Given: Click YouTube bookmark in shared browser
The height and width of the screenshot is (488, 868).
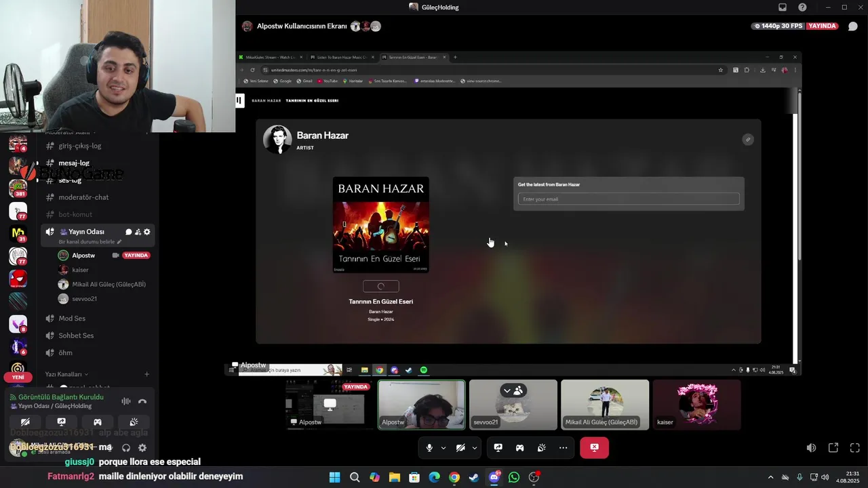Looking at the screenshot, I should point(327,81).
